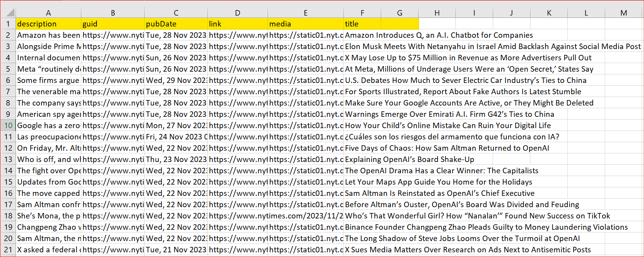Click description cell 'Alongside Prime M'

pos(48,46)
